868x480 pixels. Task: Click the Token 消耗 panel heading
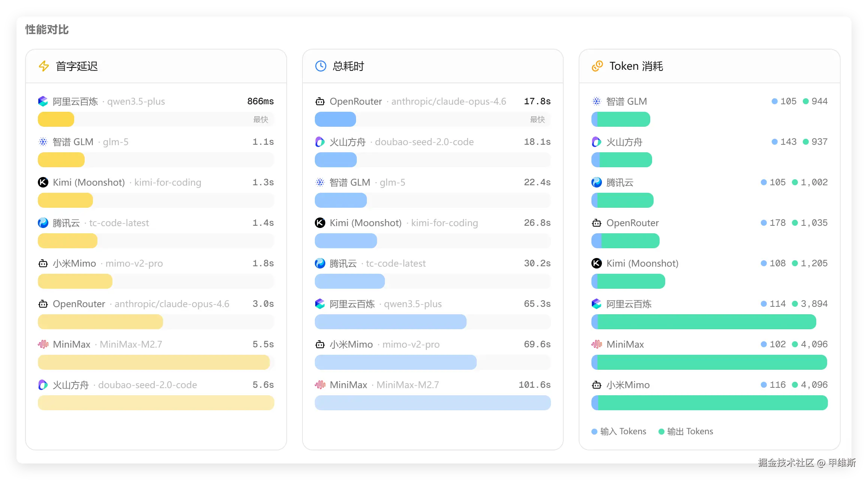[x=636, y=66]
